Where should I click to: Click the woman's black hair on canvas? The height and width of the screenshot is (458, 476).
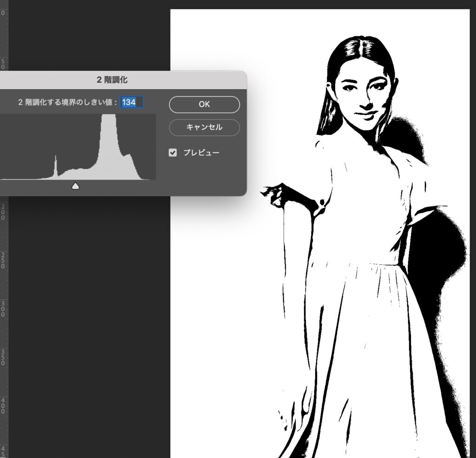pyautogui.click(x=358, y=51)
